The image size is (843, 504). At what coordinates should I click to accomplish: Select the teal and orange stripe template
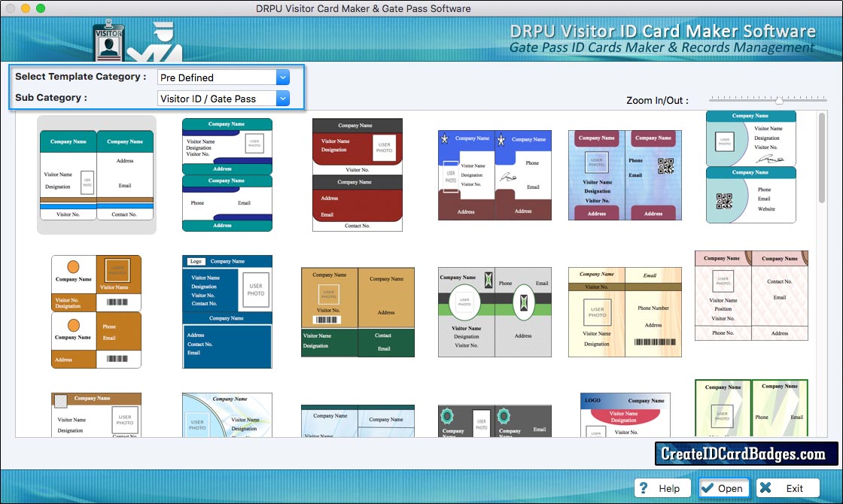pyautogui.click(x=97, y=175)
